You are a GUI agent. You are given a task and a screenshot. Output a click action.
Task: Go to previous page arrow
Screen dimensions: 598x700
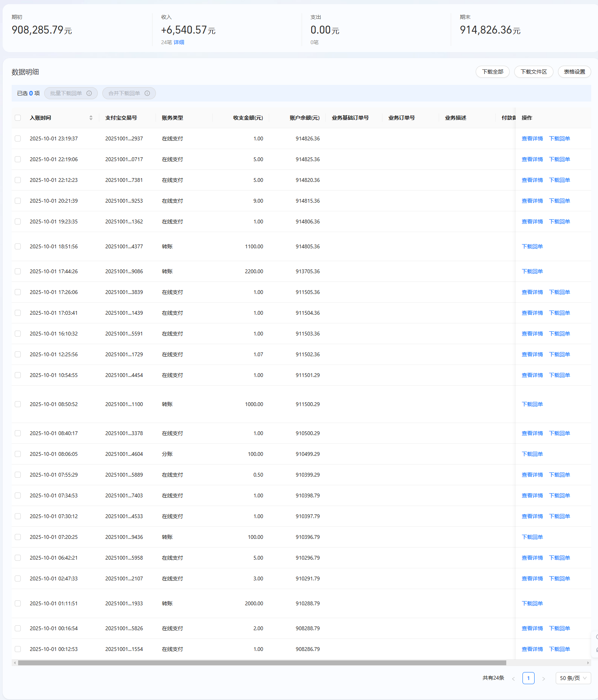[513, 678]
